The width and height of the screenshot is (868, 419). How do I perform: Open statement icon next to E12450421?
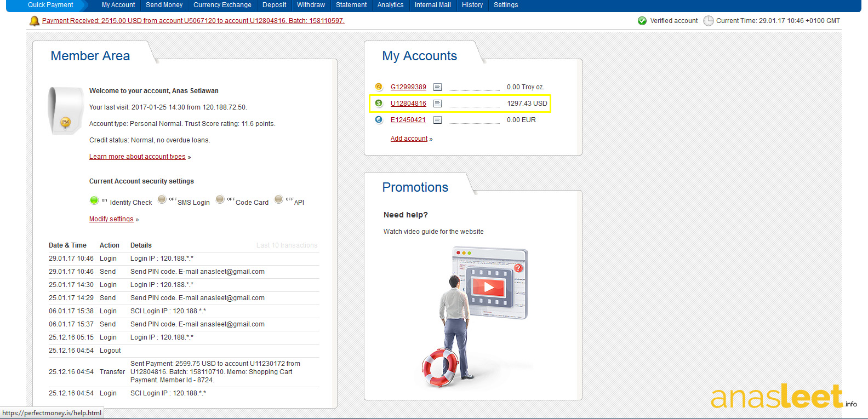pos(437,120)
